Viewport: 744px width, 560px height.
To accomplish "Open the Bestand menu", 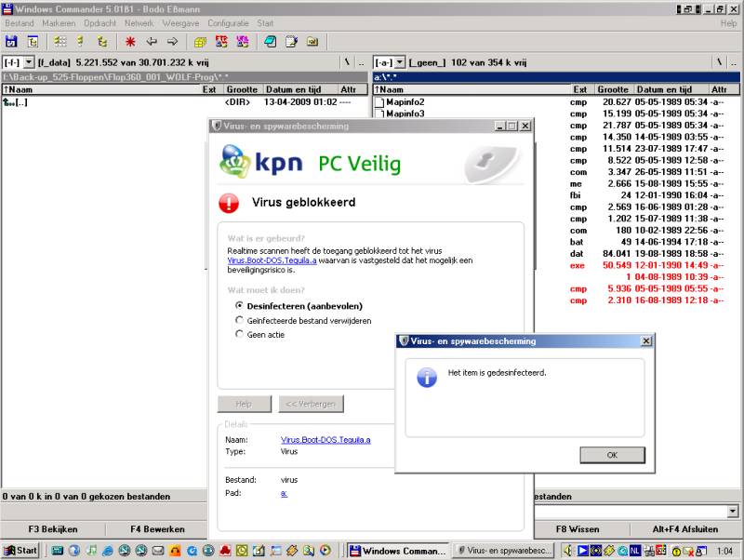I will pos(19,23).
